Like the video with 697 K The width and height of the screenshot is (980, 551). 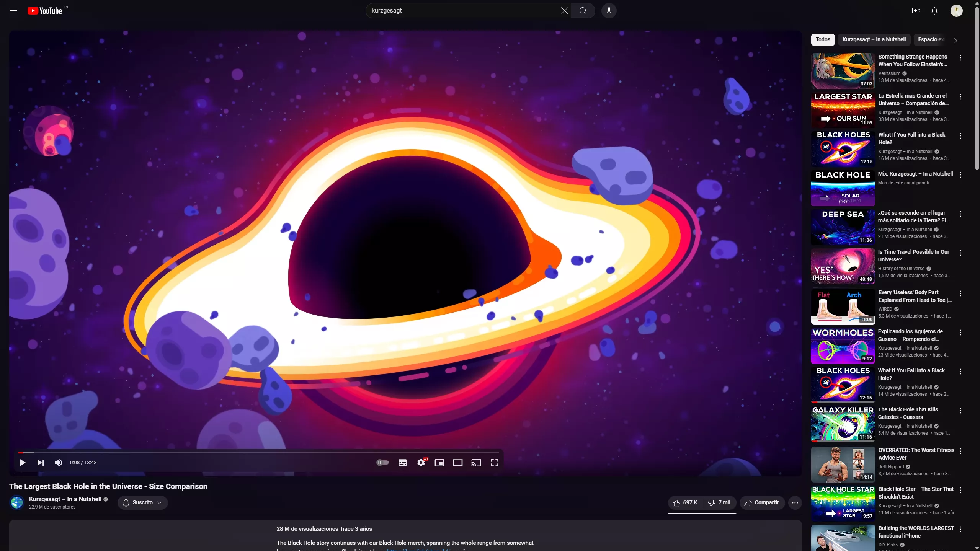point(685,502)
